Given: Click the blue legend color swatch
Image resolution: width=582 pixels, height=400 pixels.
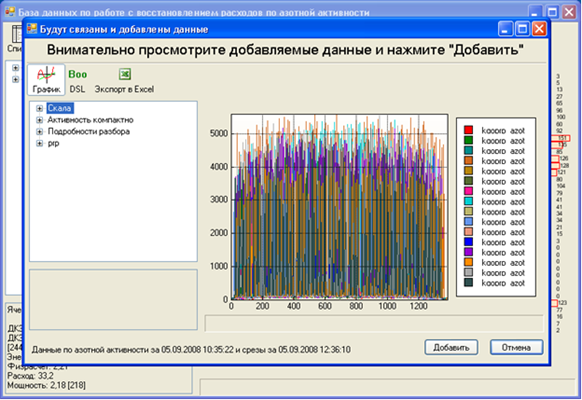Looking at the screenshot, I should pyautogui.click(x=468, y=242).
